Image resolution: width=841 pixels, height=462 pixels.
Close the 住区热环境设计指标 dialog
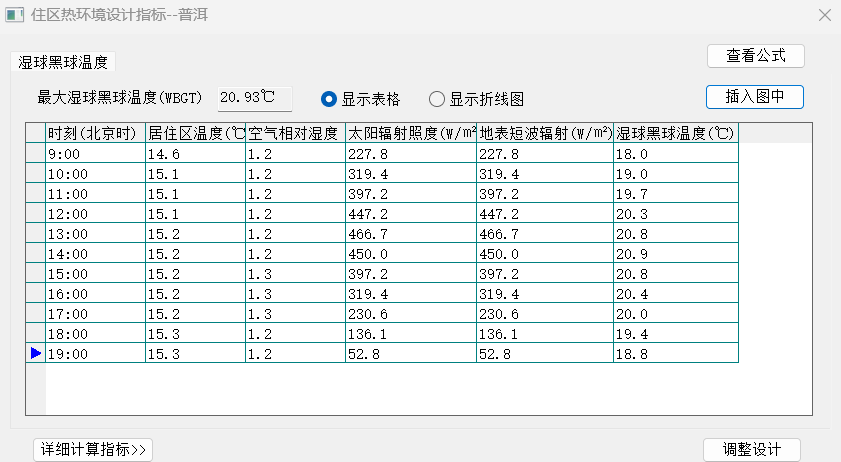point(824,16)
